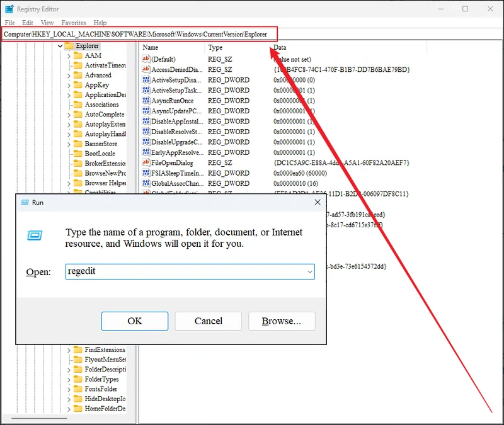Image resolution: width=504 pixels, height=425 pixels.
Task: Open the Edit menu
Action: [28, 23]
